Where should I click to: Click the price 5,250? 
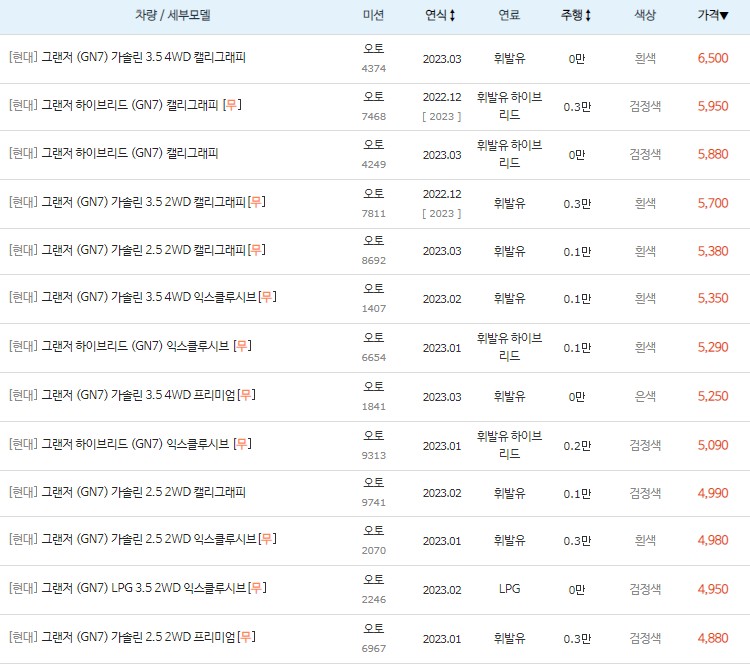[713, 396]
